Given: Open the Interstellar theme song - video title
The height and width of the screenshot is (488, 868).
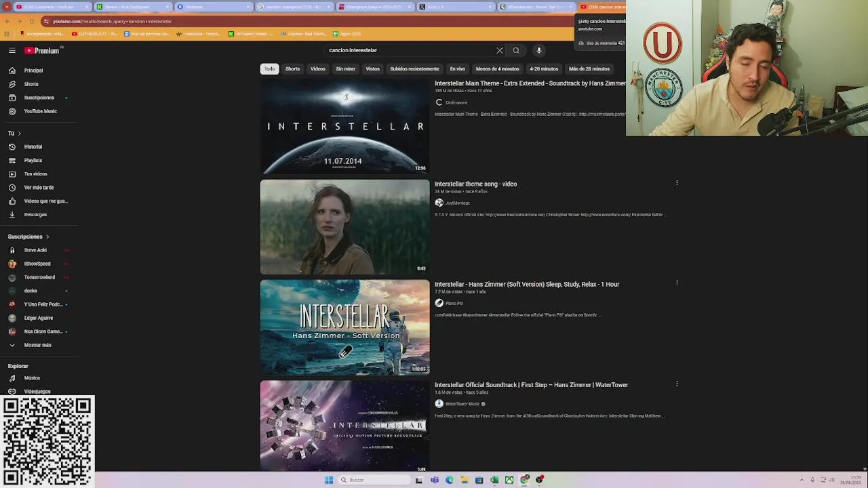Looking at the screenshot, I should pos(475,184).
